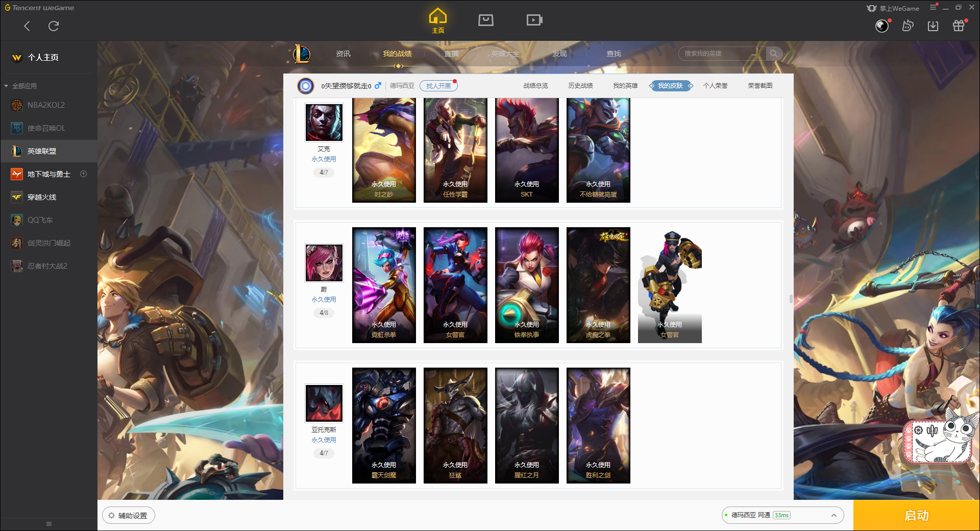Open the WeGame hamburger menu icon
This screenshot has height=531, width=980.
tap(933, 7)
